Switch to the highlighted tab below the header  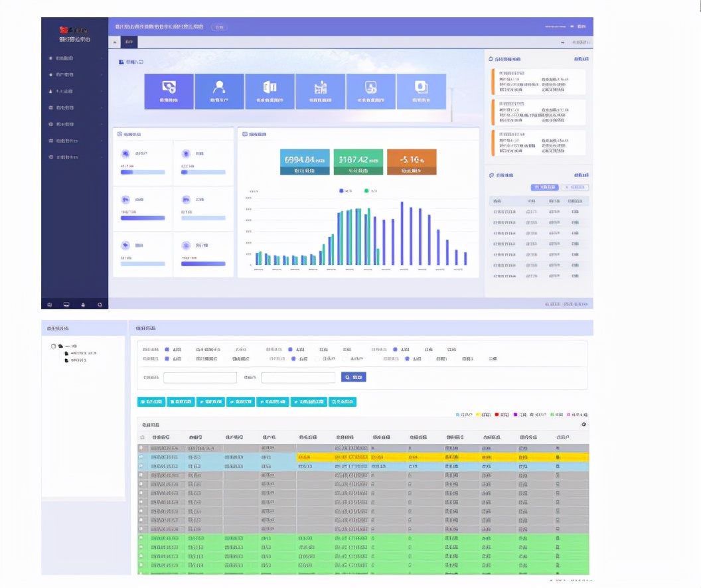[x=129, y=42]
